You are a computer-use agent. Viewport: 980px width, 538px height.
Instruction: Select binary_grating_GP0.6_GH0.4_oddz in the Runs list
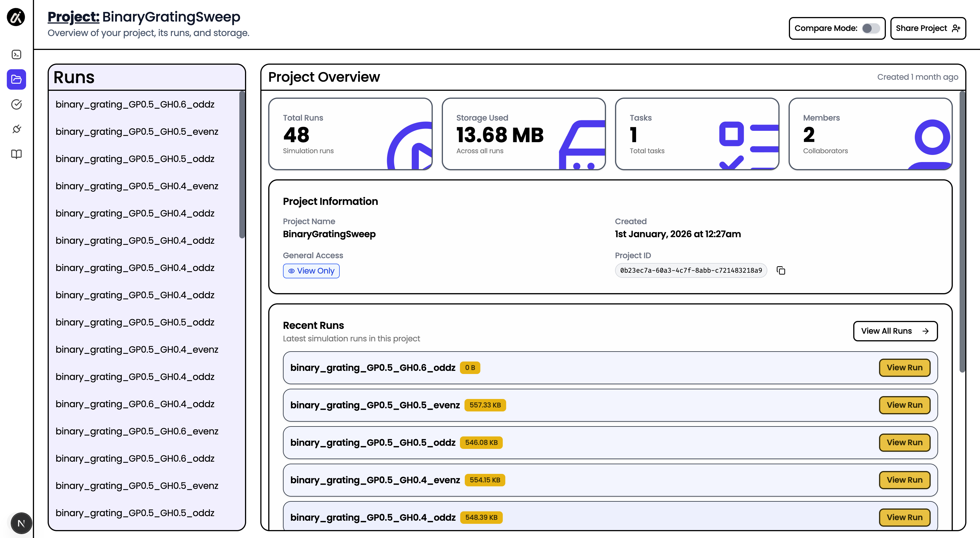coord(135,403)
